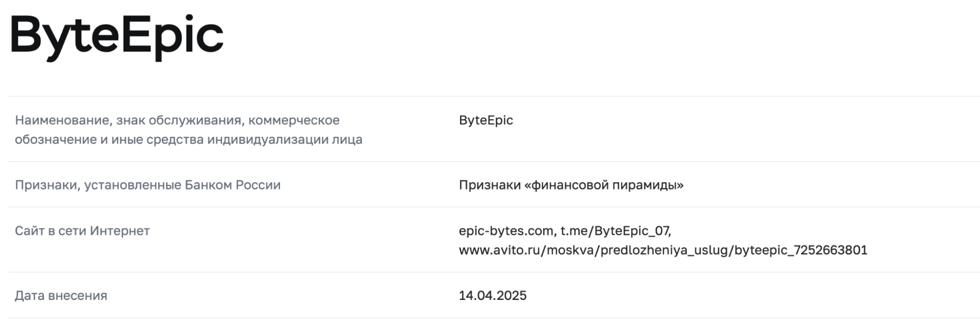Click the date 14.04.2025
Image resolution: width=980 pixels, height=324 pixels.
492,296
